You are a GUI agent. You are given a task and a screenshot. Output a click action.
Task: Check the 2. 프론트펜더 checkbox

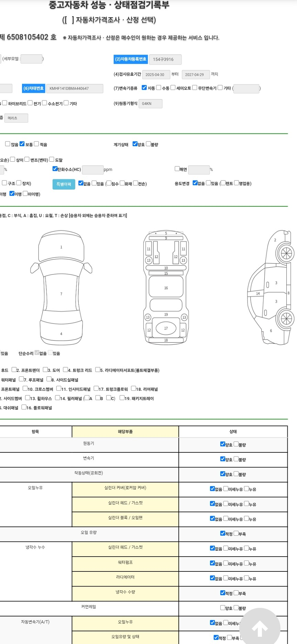(x=14, y=370)
